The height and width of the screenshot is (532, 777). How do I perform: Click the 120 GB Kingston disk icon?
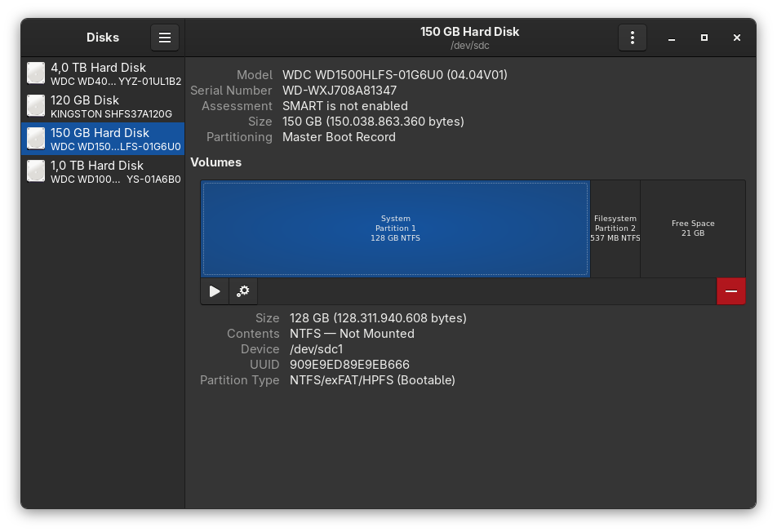tap(36, 106)
